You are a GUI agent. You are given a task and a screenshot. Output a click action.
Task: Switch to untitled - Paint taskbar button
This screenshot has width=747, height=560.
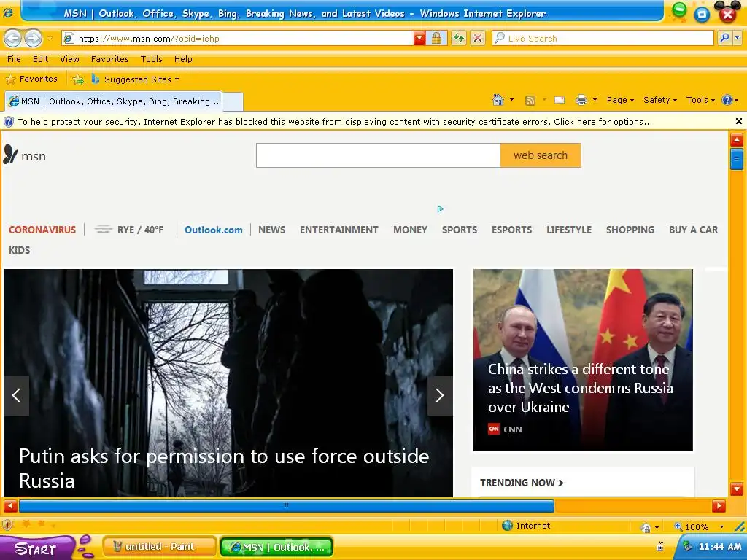click(x=160, y=547)
